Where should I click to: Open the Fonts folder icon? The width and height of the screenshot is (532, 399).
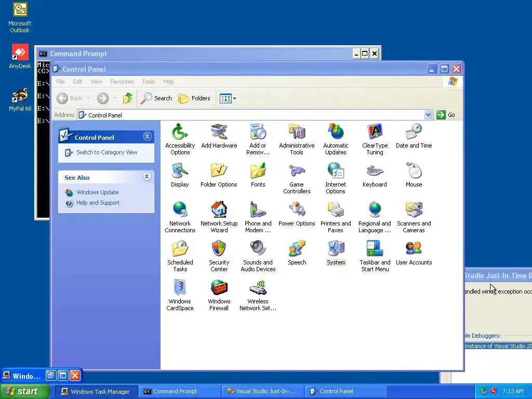point(258,175)
